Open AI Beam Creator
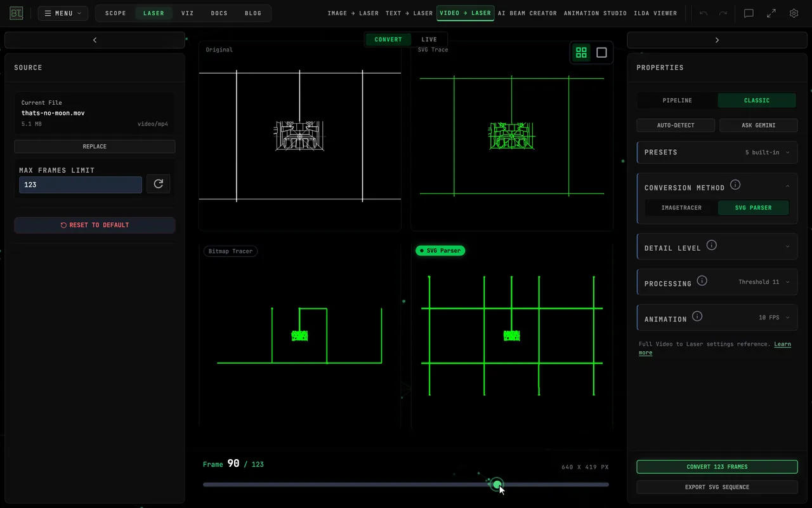This screenshot has width=812, height=508. [x=527, y=13]
